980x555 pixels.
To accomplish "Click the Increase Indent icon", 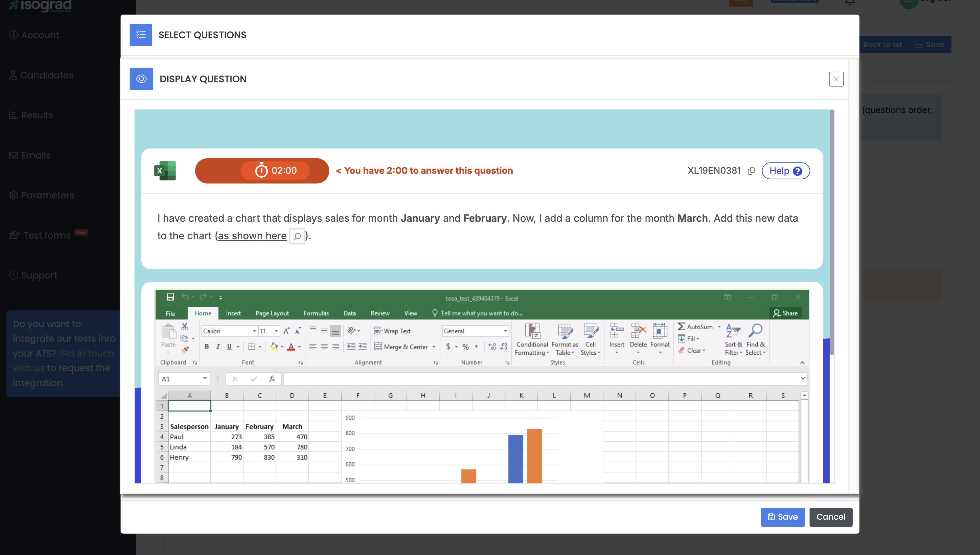I will point(363,347).
